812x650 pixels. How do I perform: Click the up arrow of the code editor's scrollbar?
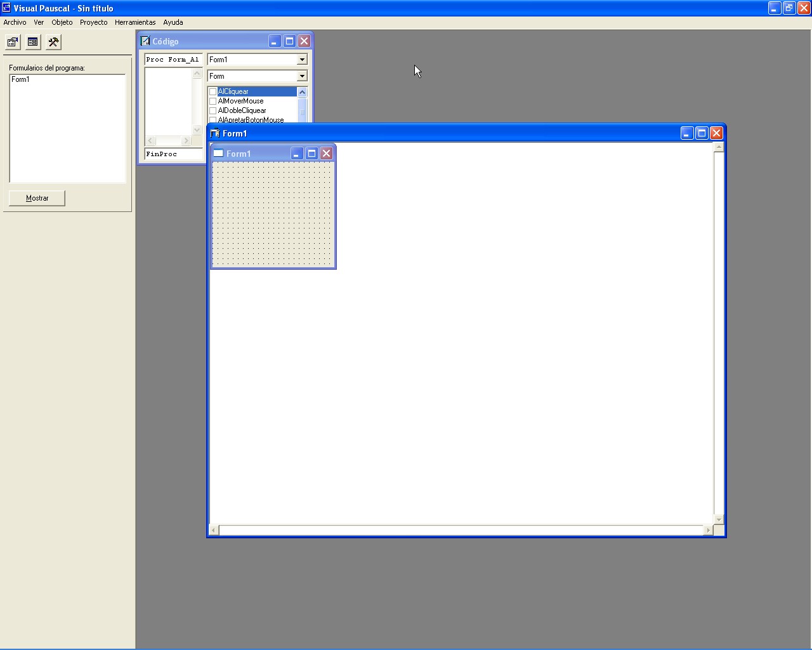coord(197,74)
